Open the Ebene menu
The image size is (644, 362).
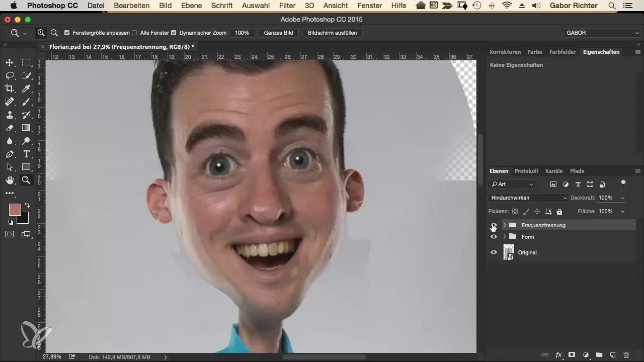point(192,6)
